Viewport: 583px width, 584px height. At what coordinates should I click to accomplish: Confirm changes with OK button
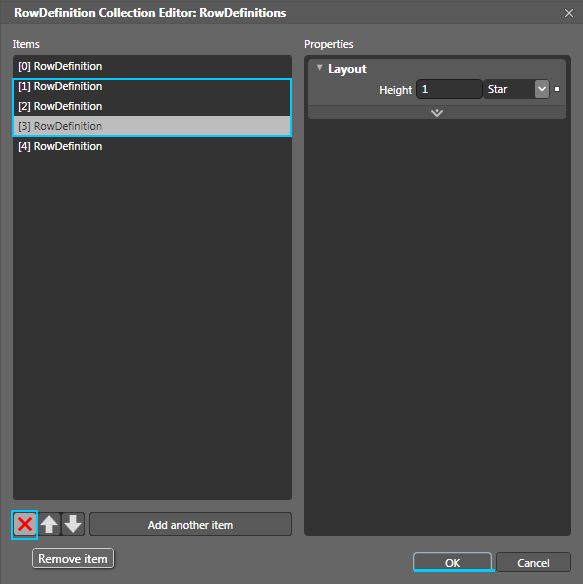(452, 562)
